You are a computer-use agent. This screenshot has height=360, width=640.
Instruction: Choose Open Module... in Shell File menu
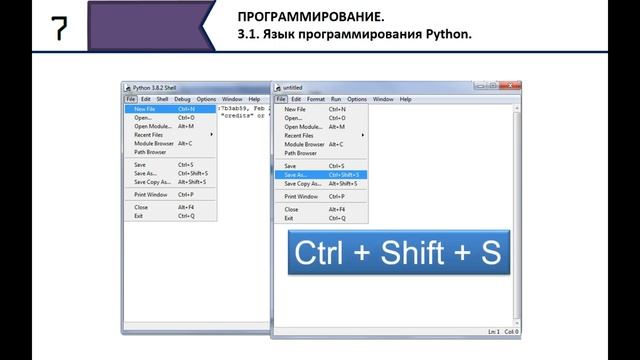pos(170,126)
